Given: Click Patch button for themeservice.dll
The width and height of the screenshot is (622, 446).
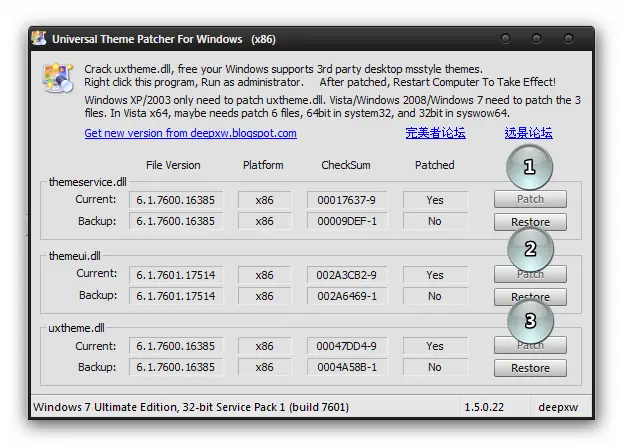Looking at the screenshot, I should pos(530,199).
